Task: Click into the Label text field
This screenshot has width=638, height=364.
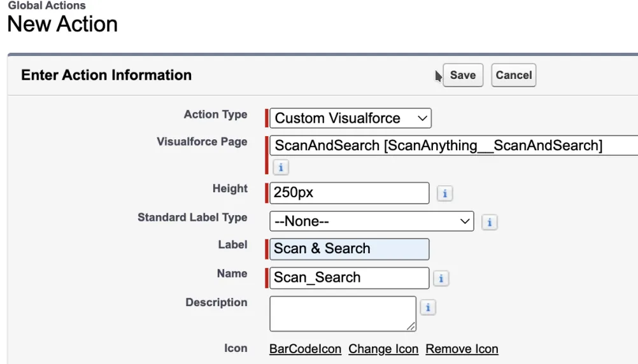Action: tap(349, 249)
